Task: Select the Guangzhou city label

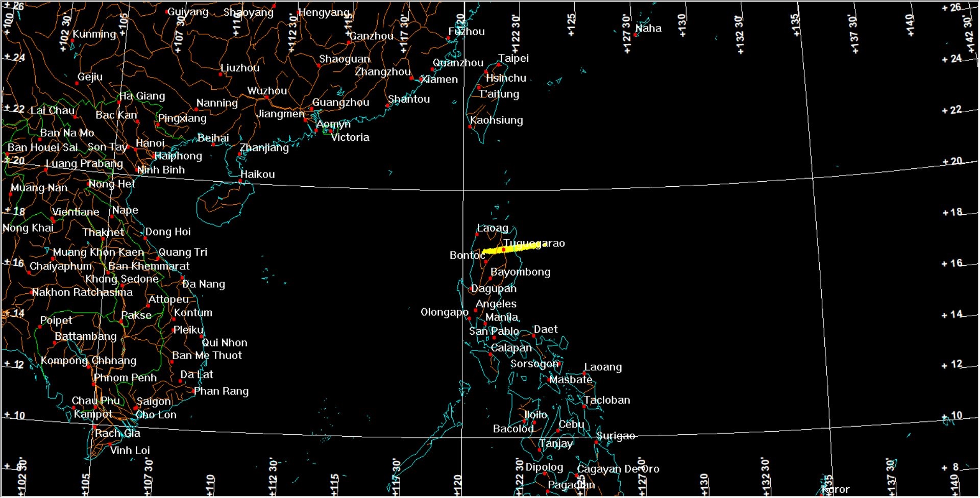Action: coord(340,103)
